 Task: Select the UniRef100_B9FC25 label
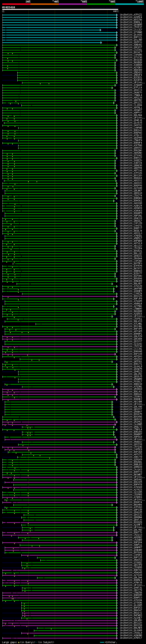[131, 557]
